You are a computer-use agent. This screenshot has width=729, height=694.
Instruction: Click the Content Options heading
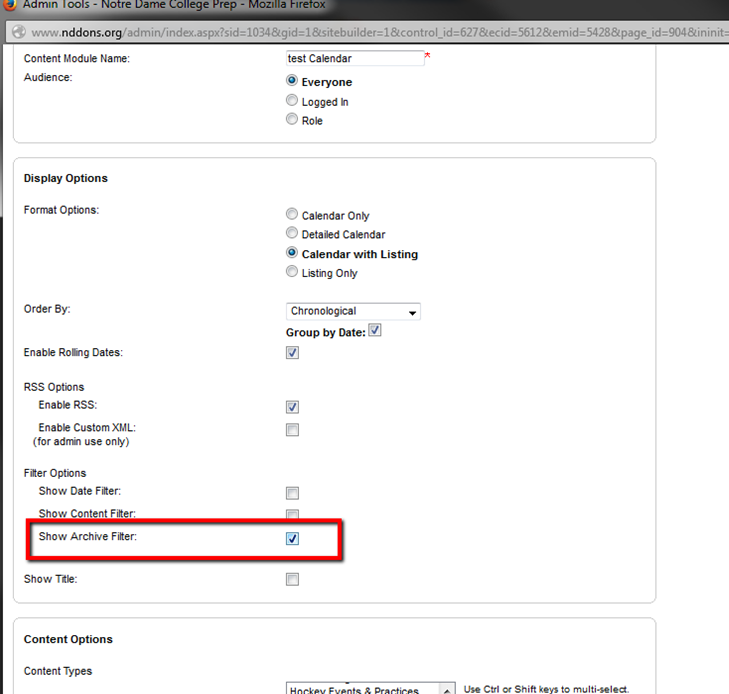click(x=68, y=639)
